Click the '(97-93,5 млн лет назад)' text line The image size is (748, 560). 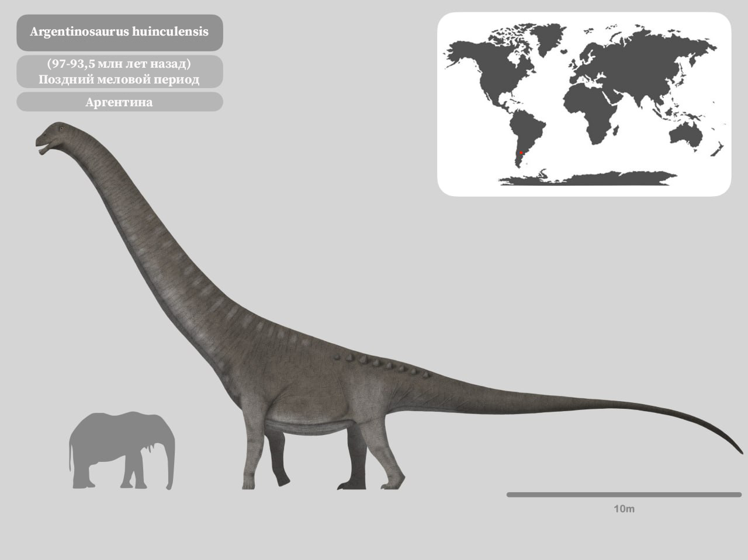point(119,64)
